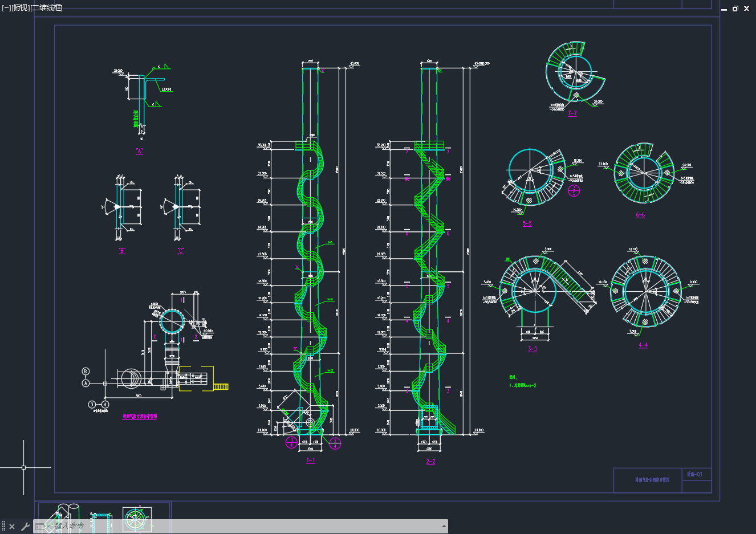Open the 二维线框 visual style menu
The height and width of the screenshot is (534, 756).
pyautogui.click(x=46, y=7)
